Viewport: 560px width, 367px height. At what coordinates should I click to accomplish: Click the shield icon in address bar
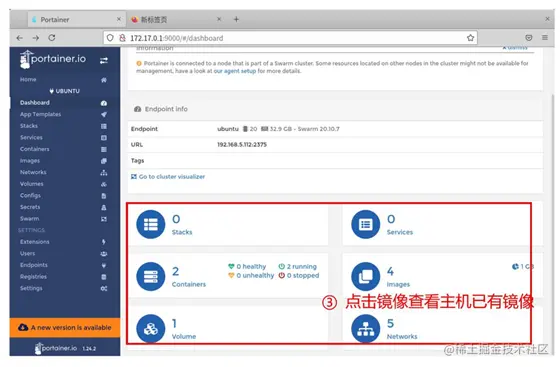[110, 38]
